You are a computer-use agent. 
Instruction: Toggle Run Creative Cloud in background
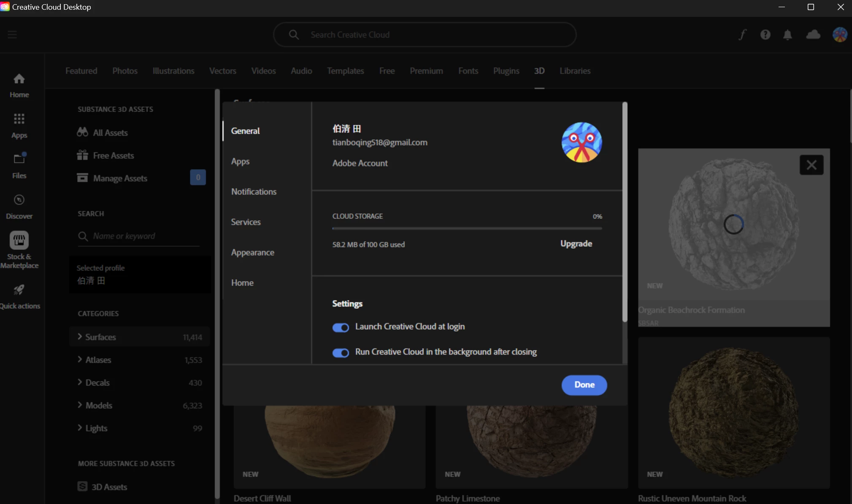click(x=341, y=353)
